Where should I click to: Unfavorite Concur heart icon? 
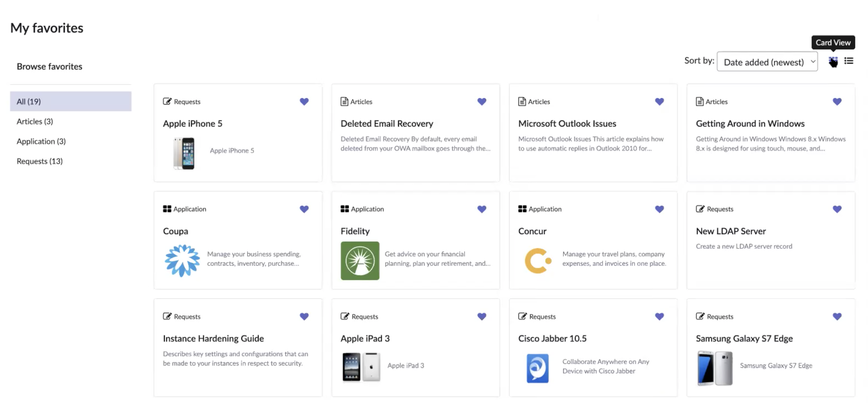point(659,209)
